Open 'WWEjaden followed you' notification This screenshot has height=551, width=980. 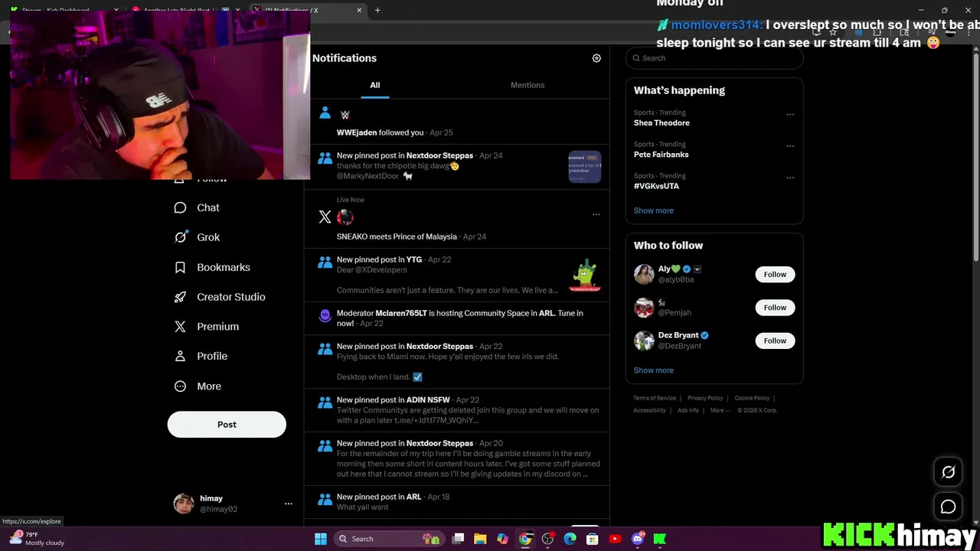[x=457, y=122]
